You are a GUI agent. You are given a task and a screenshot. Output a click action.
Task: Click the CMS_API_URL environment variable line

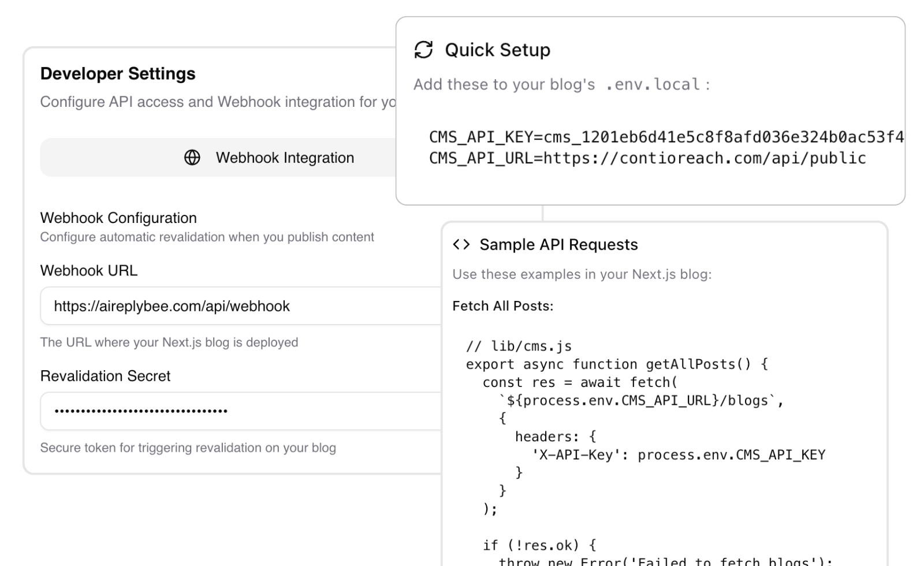coord(647,158)
